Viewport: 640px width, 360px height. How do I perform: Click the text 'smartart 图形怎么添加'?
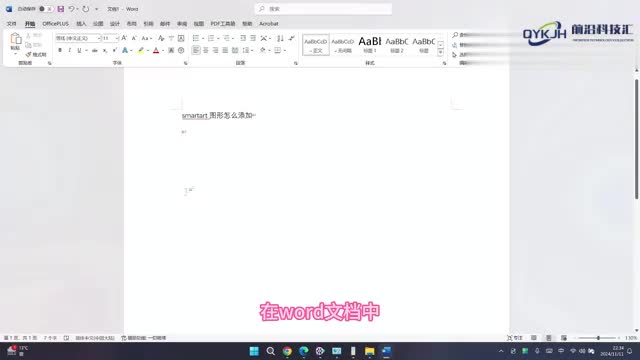218,116
